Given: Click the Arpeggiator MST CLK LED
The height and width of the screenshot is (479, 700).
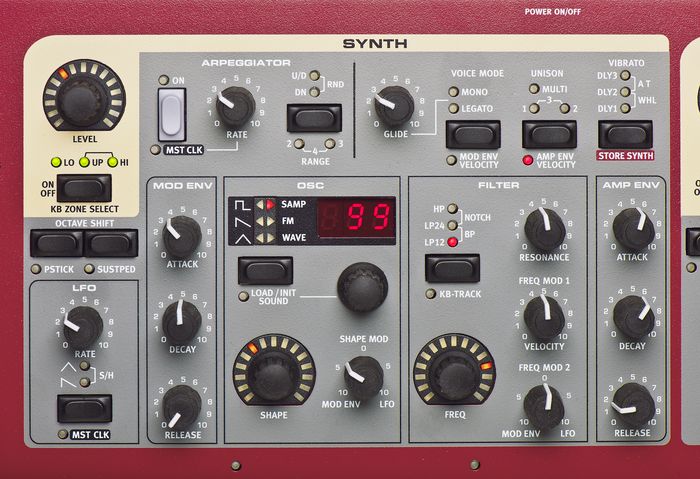Looking at the screenshot, I should [x=155, y=150].
